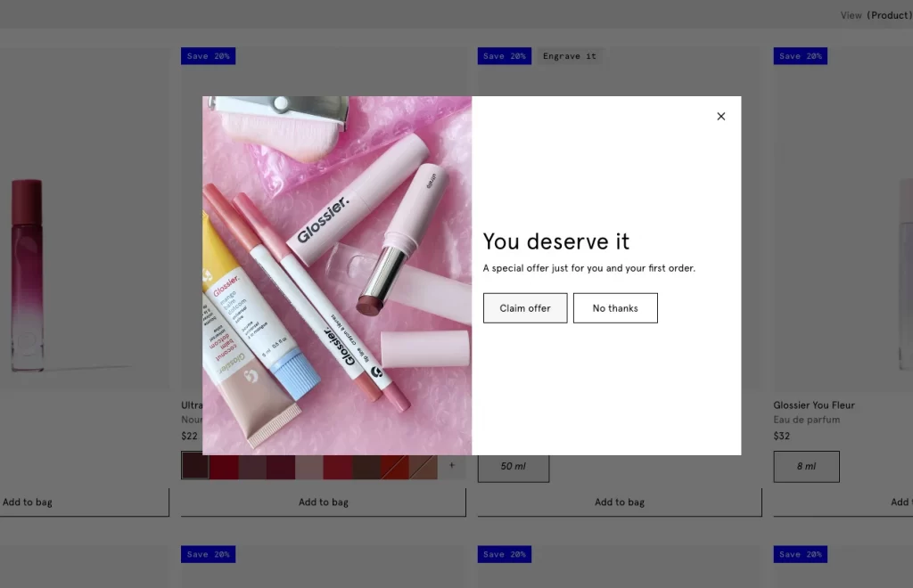Add the lip product to bag
Viewport: 913px width, 588px height.
coord(323,502)
